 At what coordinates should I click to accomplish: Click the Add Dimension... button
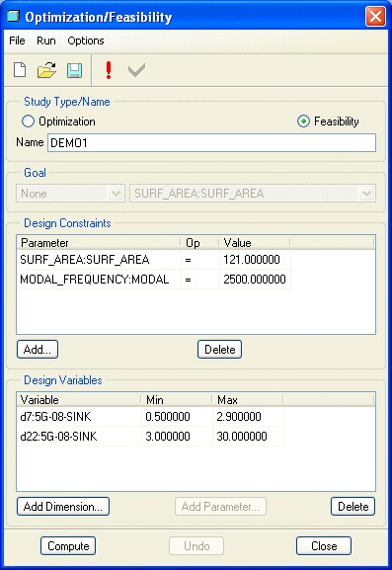pos(63,507)
